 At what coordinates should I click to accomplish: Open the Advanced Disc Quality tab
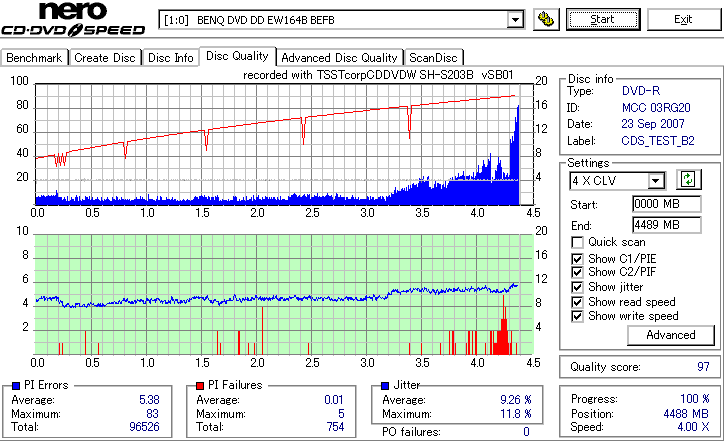tap(339, 58)
